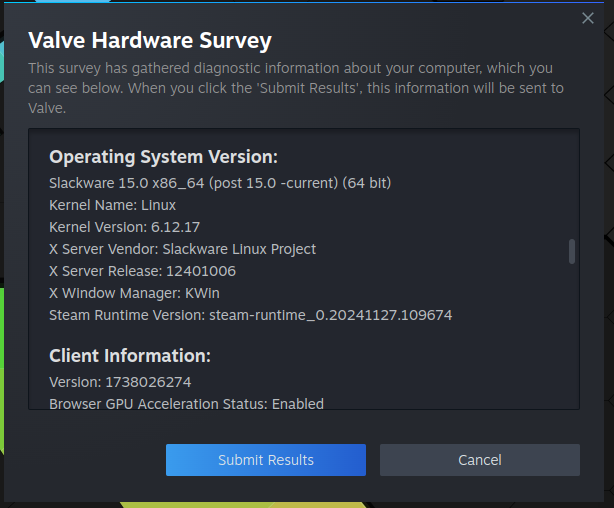Click the Submit Results button
The image size is (614, 508).
pyautogui.click(x=266, y=460)
